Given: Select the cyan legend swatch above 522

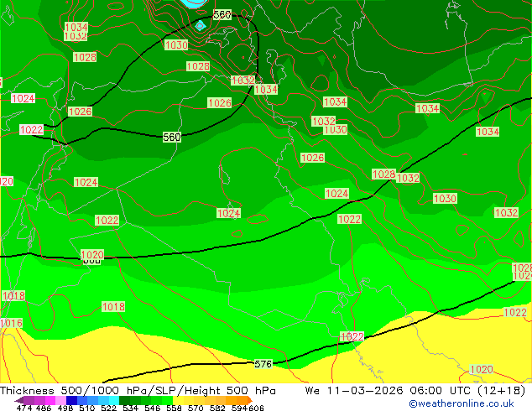Looking at the screenshot, I should tap(114, 400).
